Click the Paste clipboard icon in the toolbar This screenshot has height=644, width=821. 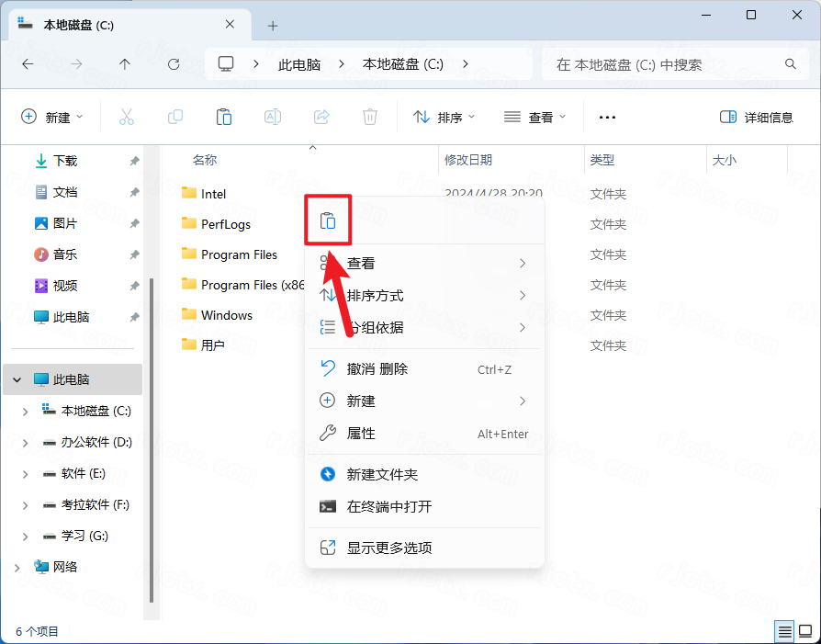224,117
